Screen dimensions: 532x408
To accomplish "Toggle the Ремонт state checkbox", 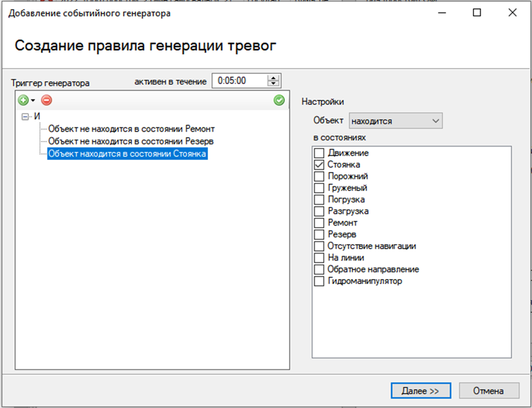I will point(320,223).
